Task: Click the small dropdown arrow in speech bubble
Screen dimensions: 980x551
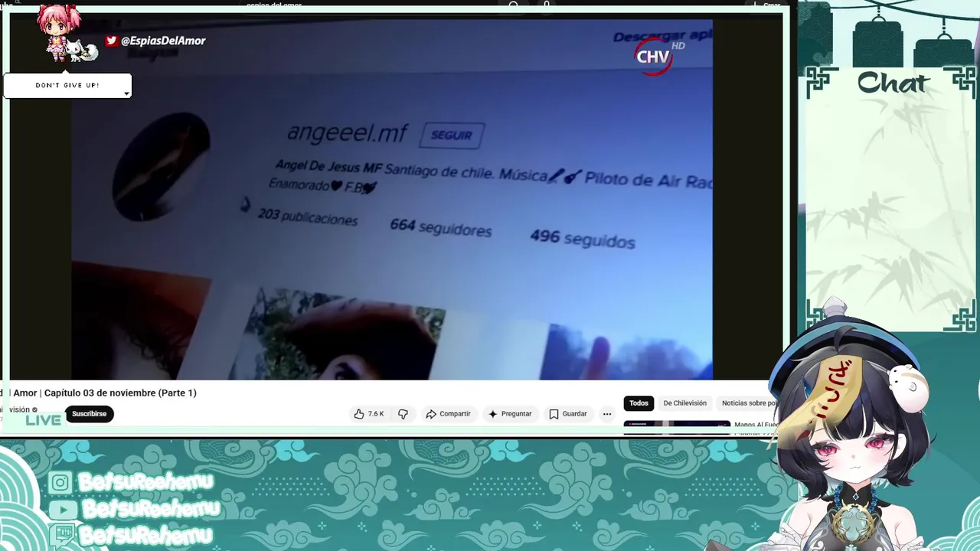Action: tap(126, 94)
